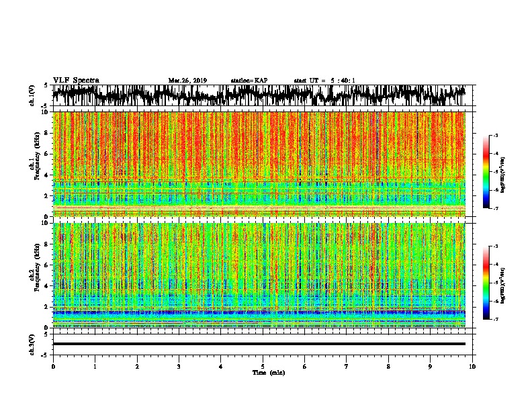Click the time axis tick label "3"

pos(179,367)
